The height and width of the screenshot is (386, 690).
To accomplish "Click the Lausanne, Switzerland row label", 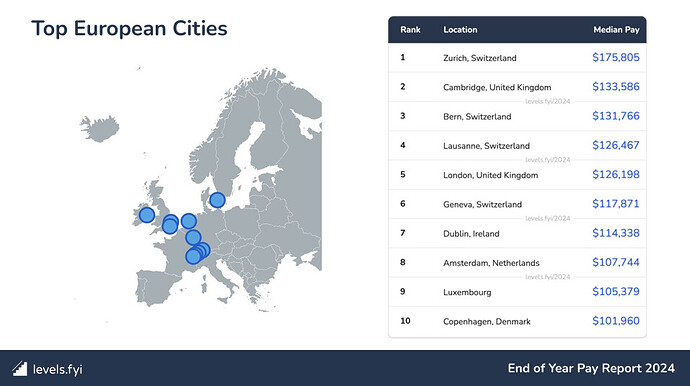I will (x=486, y=146).
